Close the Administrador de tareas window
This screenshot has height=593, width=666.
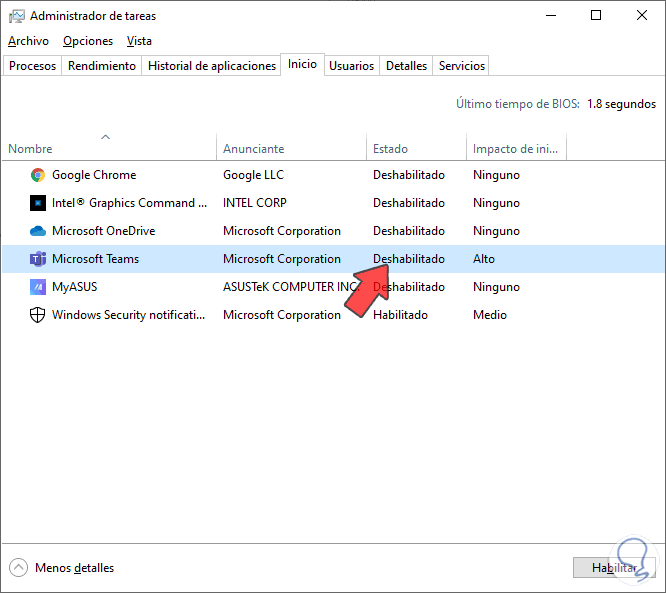642,16
